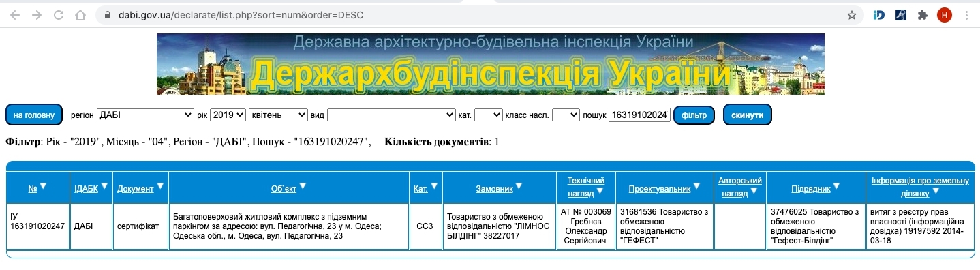Select the ІУ 163191020247 number cell
The width and height of the screenshot is (980, 270).
click(37, 226)
